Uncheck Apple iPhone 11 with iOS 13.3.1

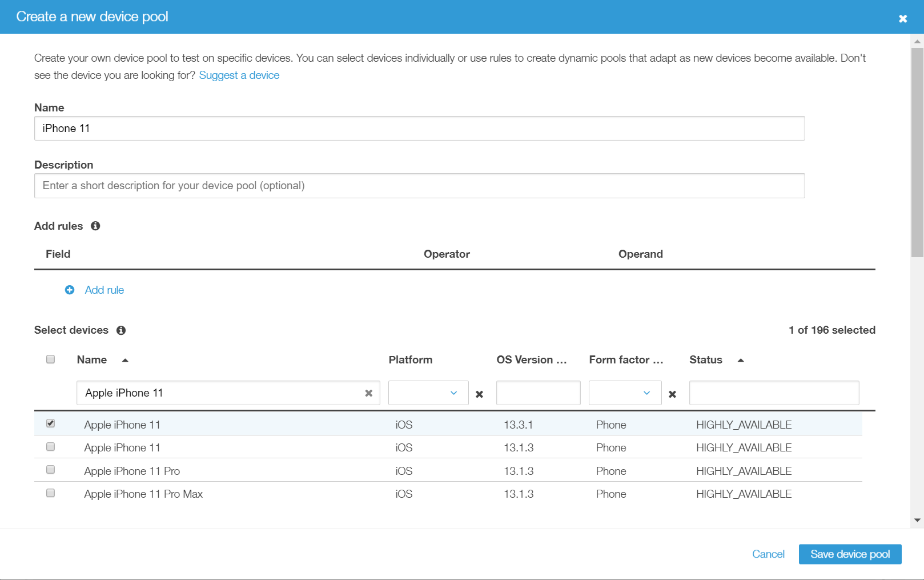pyautogui.click(x=51, y=423)
